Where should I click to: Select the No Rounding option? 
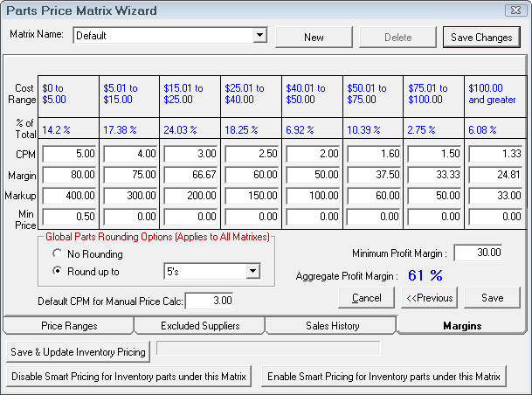click(59, 254)
